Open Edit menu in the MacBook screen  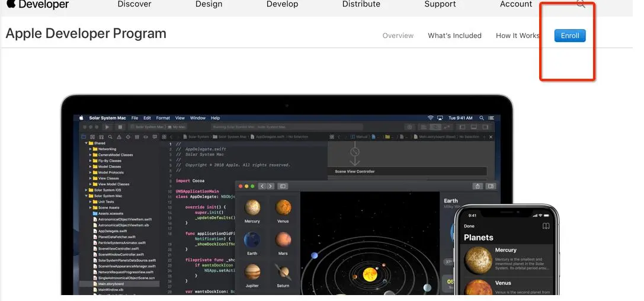click(147, 118)
